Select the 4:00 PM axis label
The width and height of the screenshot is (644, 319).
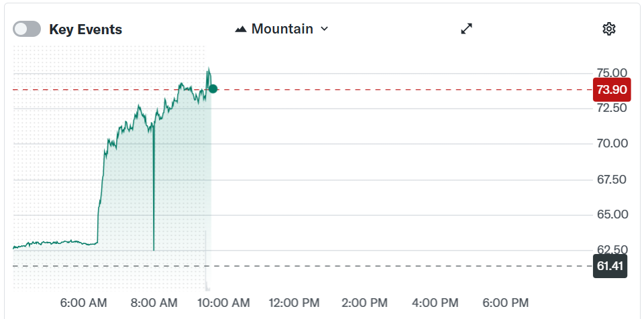[435, 303]
